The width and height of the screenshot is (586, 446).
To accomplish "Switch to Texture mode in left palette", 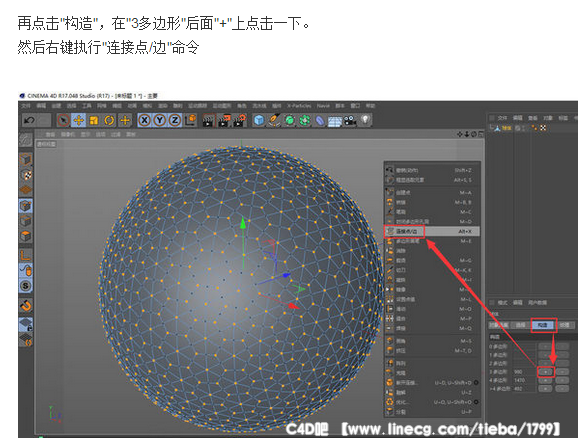I will tap(26, 175).
